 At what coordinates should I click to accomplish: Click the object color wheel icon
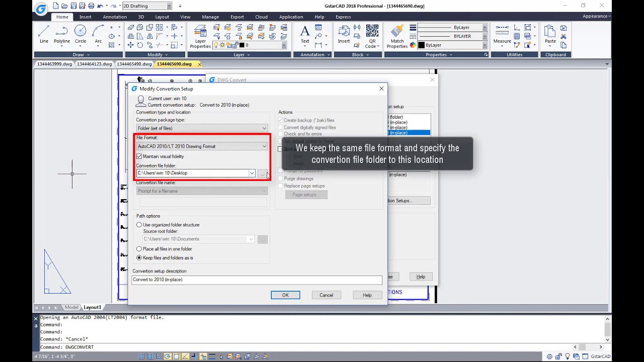tap(413, 45)
